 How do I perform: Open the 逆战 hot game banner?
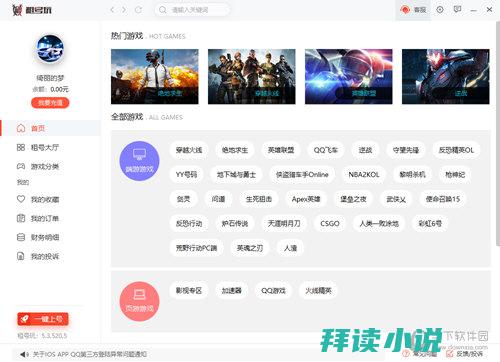[446, 77]
